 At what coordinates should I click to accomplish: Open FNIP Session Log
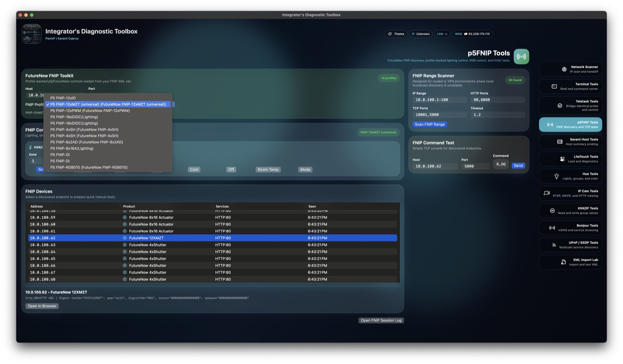coord(381,320)
